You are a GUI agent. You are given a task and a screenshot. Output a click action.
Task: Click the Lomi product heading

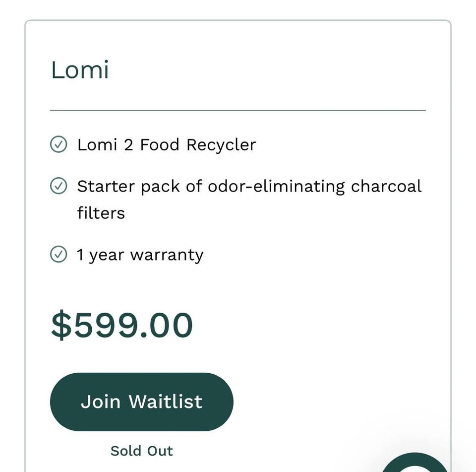(x=80, y=69)
